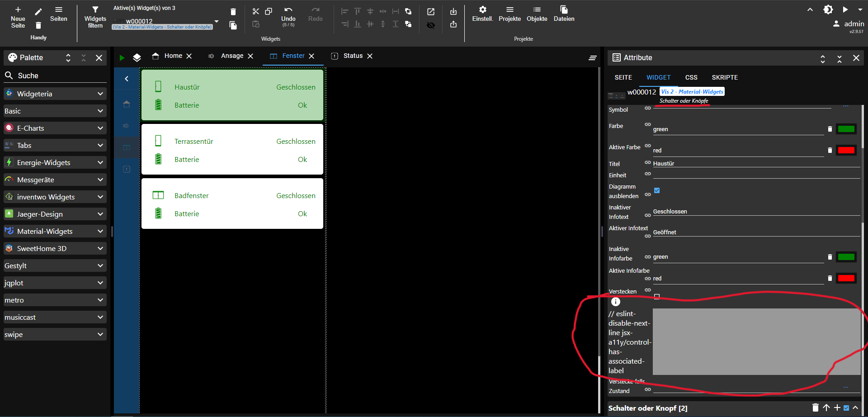Select the Terrassentür widget card
Screen dimensions: 868x417
[x=232, y=149]
